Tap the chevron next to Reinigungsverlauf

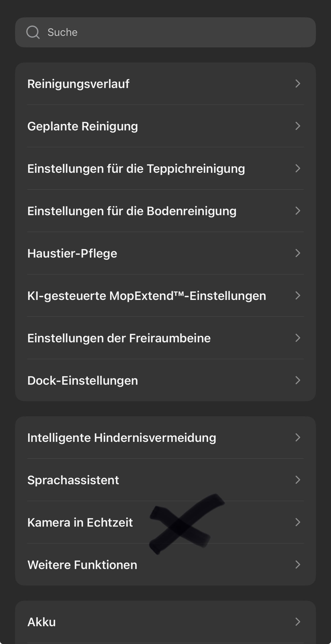[298, 84]
